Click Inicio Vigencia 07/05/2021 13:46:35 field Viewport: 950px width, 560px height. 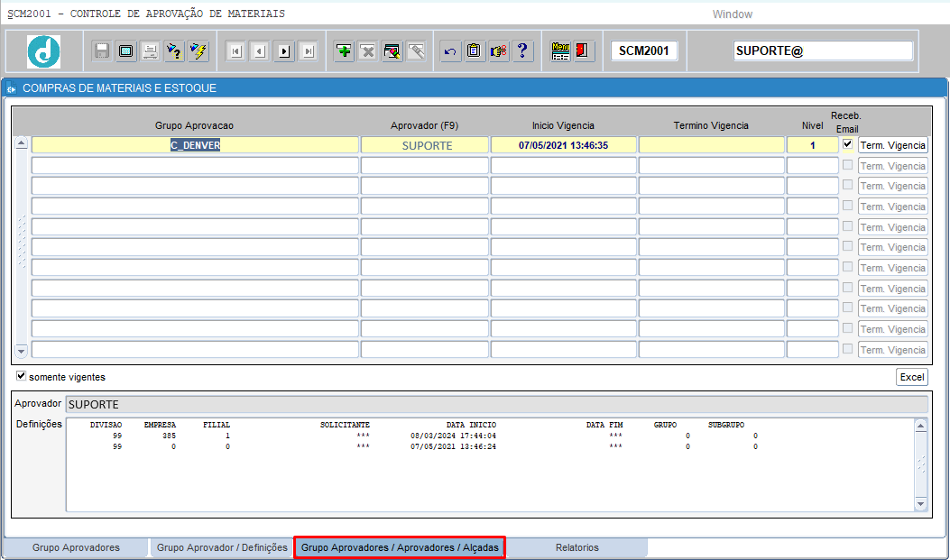tap(564, 145)
